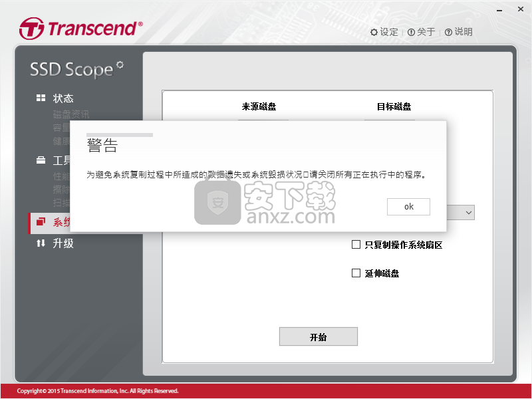
Task: Click the 警告 dialog title
Action: [x=102, y=146]
